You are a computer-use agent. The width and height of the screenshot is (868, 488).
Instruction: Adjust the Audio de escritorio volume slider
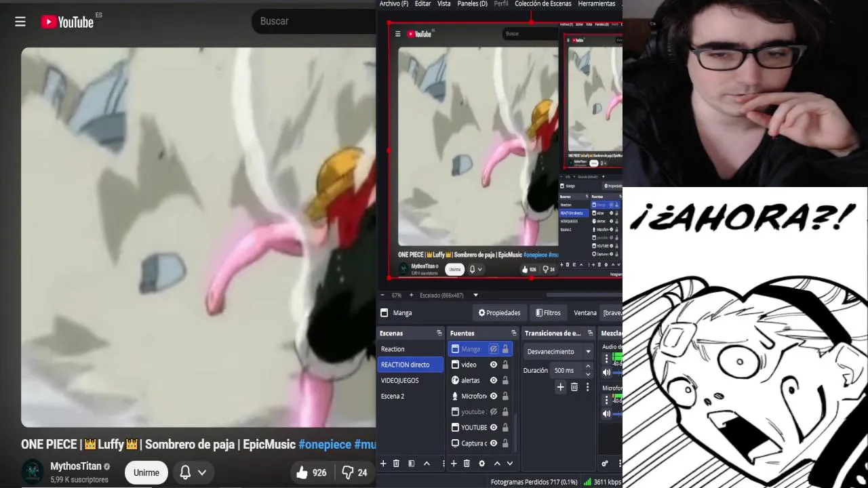point(618,372)
